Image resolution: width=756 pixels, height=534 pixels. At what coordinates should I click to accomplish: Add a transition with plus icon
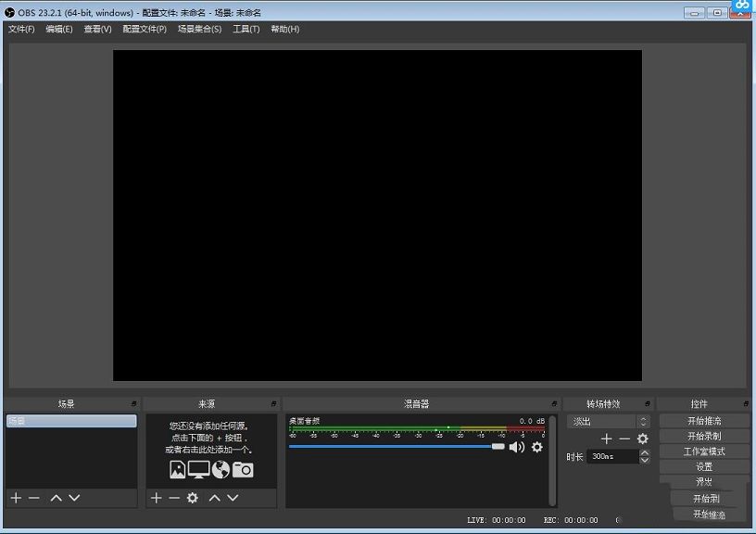click(x=606, y=439)
